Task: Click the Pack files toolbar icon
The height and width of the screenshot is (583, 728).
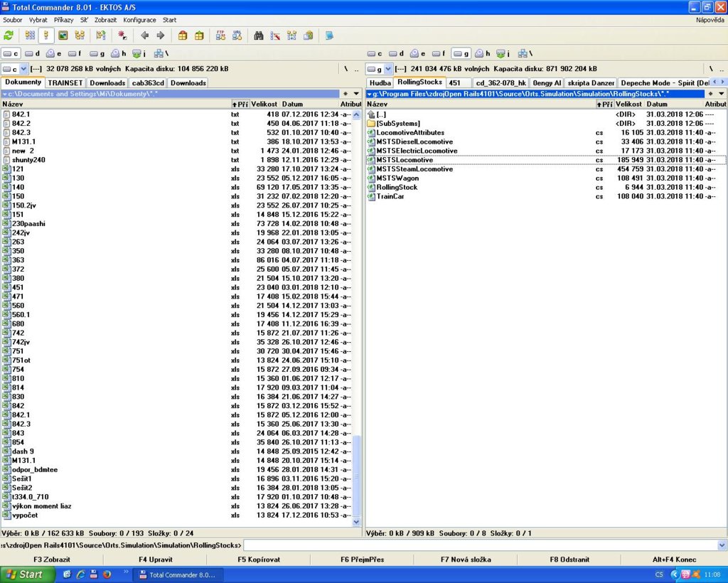Action: point(183,36)
